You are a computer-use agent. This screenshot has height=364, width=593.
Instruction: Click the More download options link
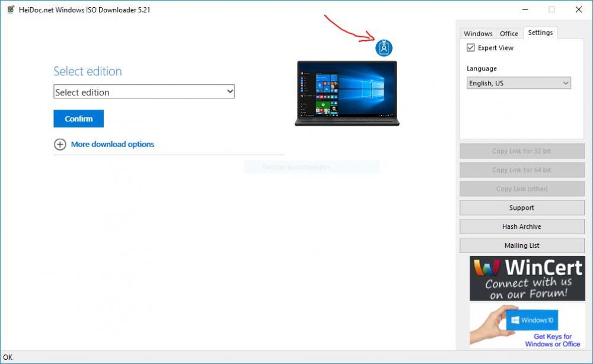(x=112, y=144)
